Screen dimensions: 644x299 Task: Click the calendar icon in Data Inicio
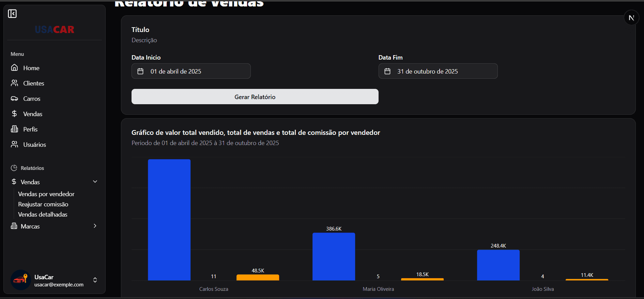pos(140,71)
